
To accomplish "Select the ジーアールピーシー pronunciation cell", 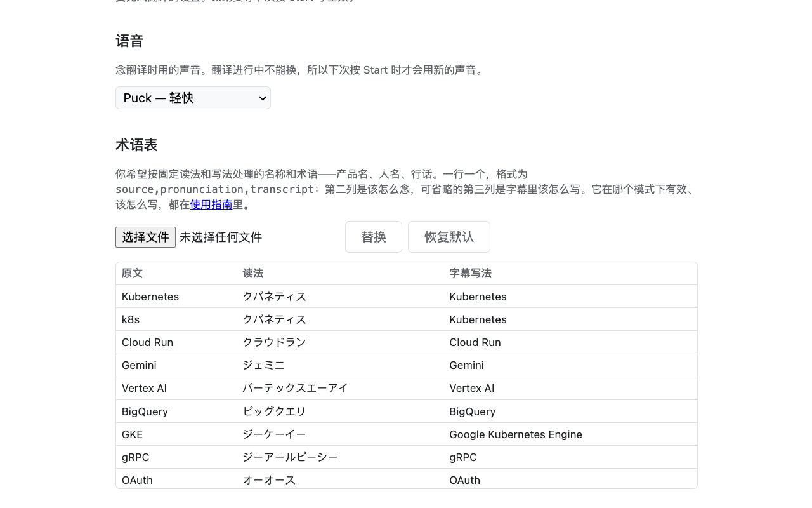I will 341,457.
